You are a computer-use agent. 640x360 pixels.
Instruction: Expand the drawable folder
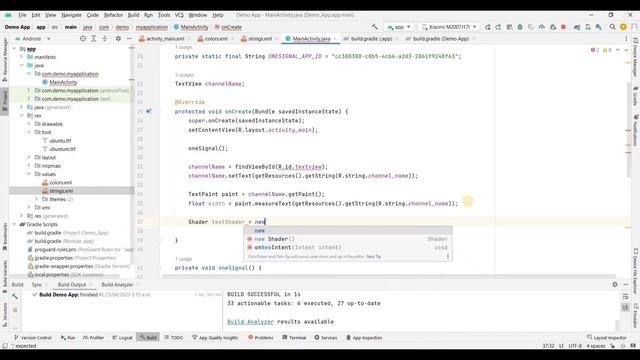pyautogui.click(x=29, y=124)
